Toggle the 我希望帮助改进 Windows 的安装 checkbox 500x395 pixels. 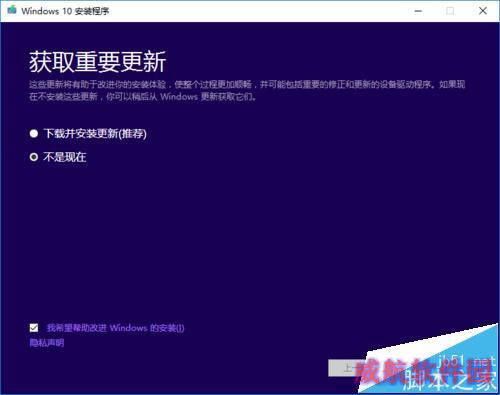click(34, 328)
